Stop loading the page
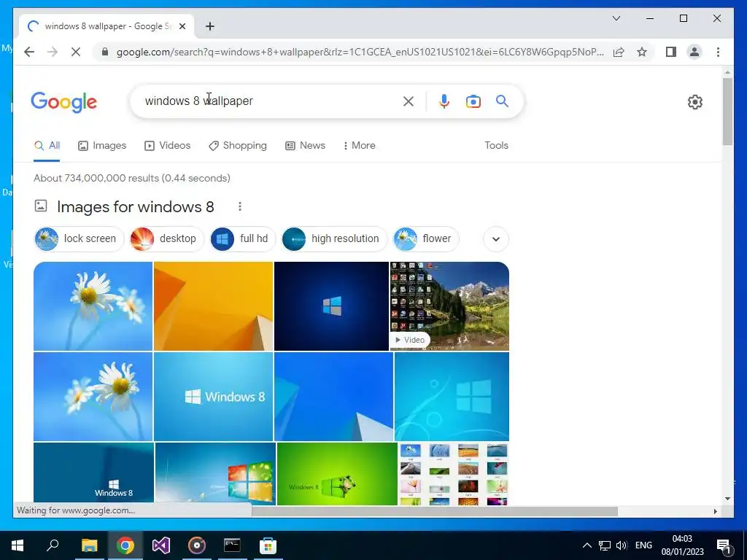The height and width of the screenshot is (560, 747). 76,52
